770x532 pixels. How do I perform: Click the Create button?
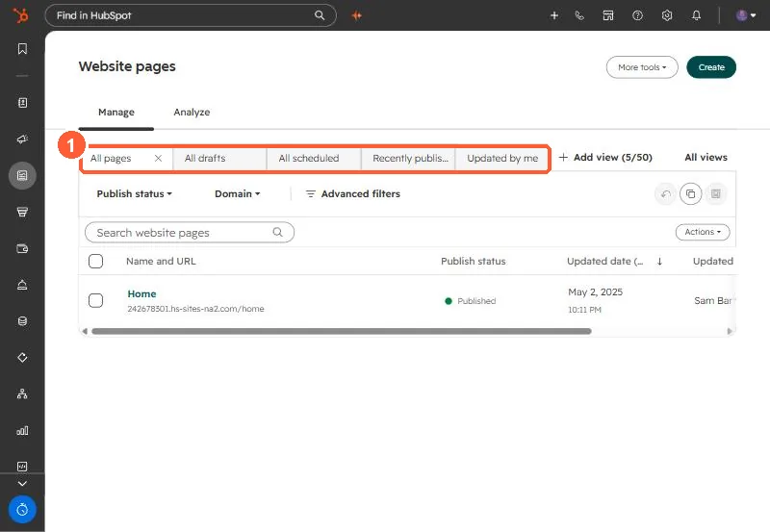coord(711,67)
